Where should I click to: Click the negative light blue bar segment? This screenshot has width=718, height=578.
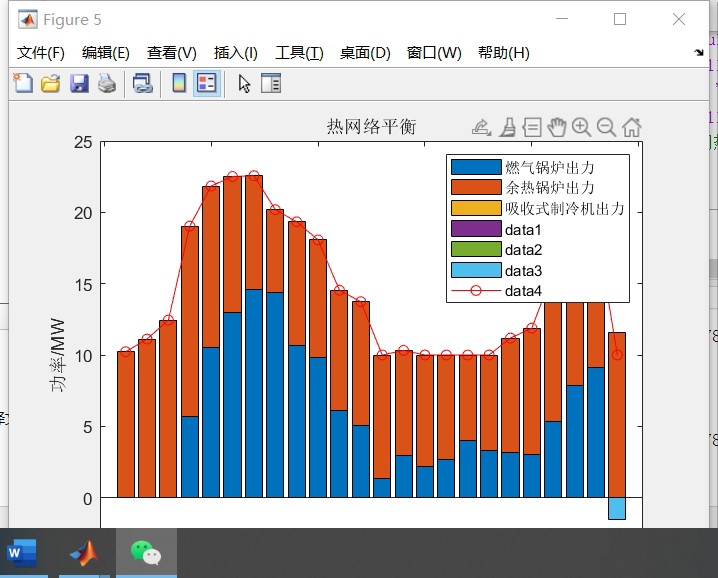click(617, 508)
